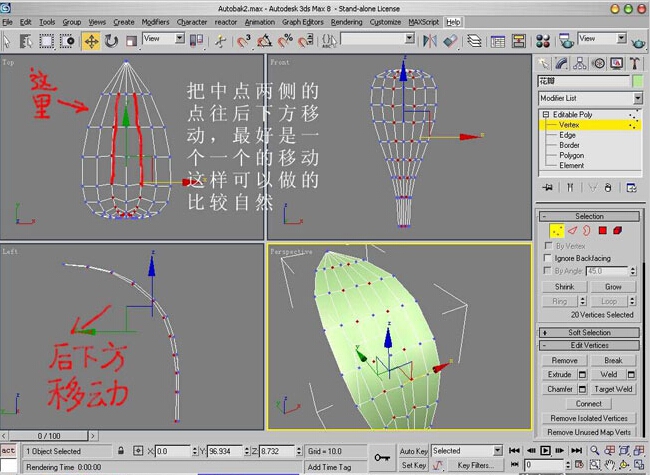Collapse Editable Poly stack tree
The image size is (650, 475).
click(x=546, y=114)
